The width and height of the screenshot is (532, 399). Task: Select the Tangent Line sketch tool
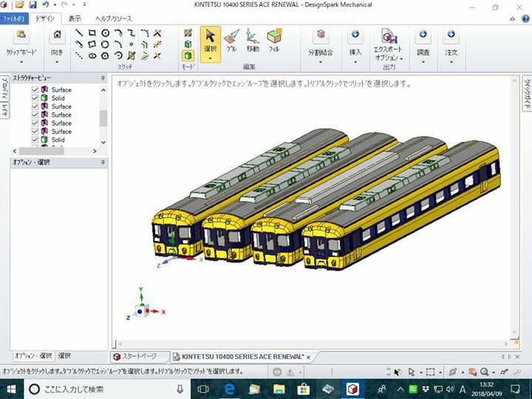pyautogui.click(x=79, y=44)
